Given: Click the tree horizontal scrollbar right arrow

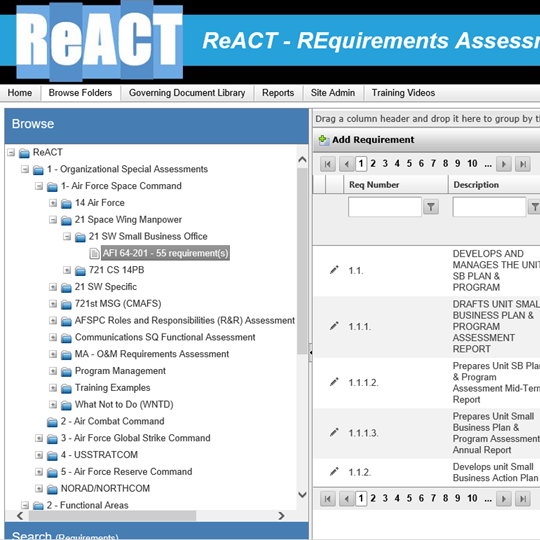Looking at the screenshot, I should pyautogui.click(x=281, y=516).
